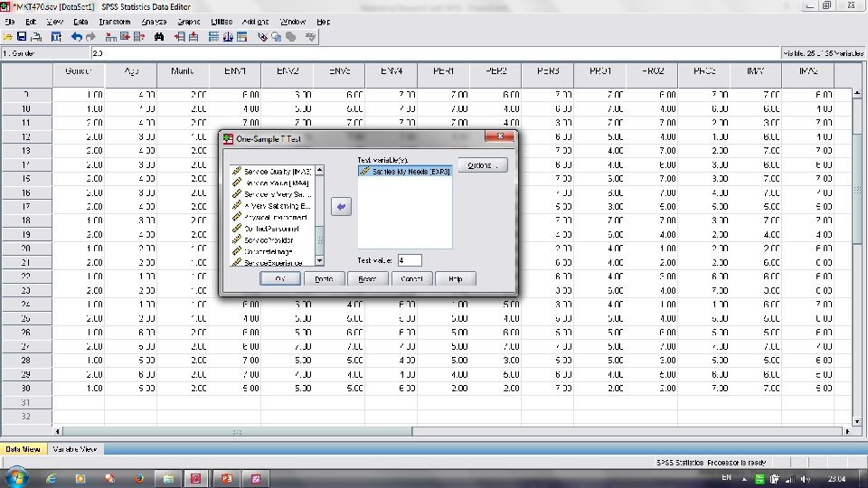
Task: Click the Open file toolbar icon
Action: tap(8, 37)
